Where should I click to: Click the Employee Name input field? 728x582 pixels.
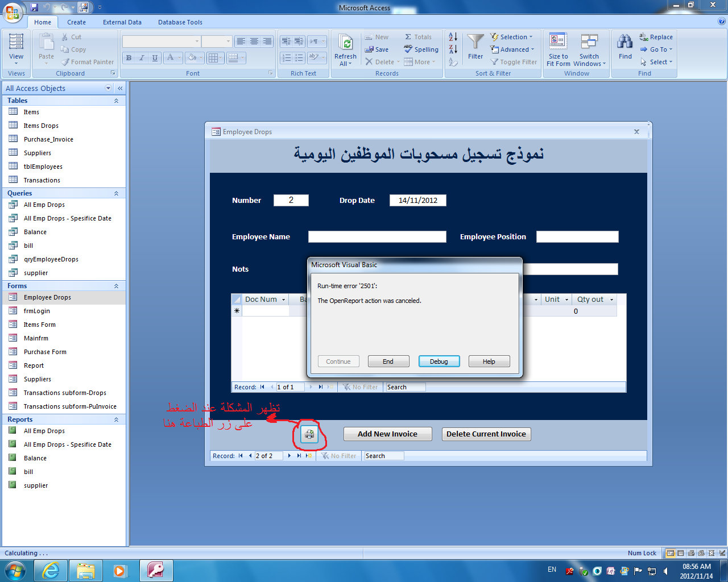pos(377,236)
